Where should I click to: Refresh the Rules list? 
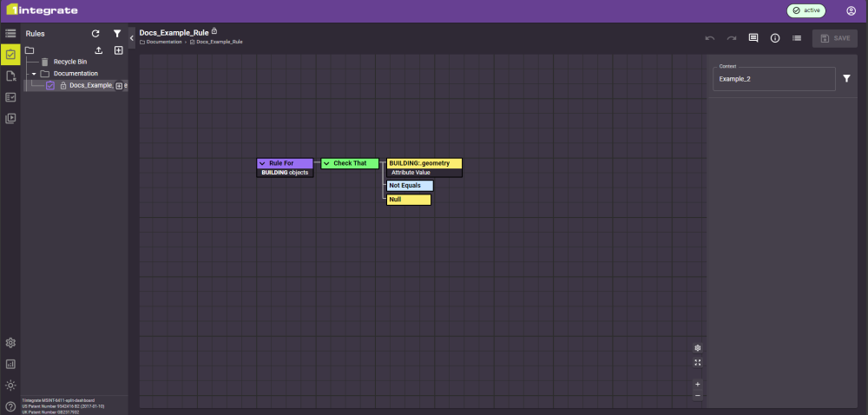coord(95,34)
